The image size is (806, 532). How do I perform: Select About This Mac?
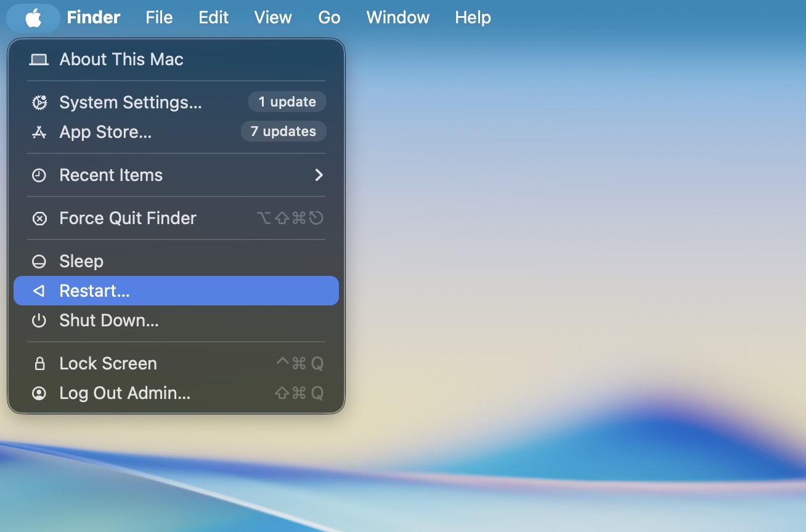coord(121,59)
